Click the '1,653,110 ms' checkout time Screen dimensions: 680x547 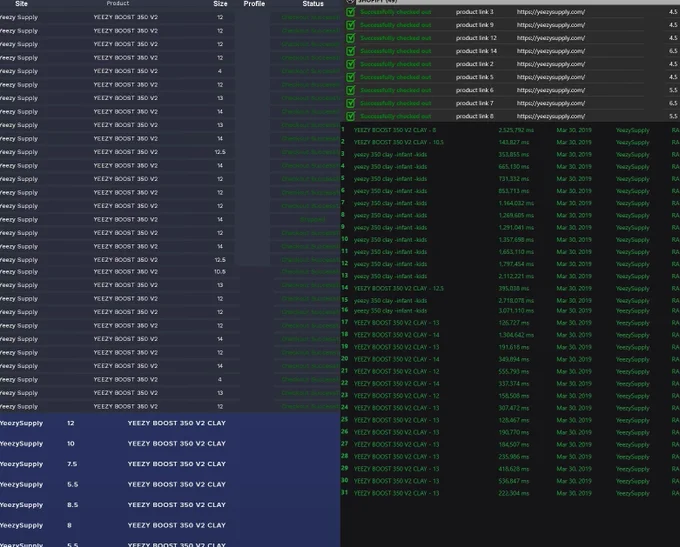point(516,252)
